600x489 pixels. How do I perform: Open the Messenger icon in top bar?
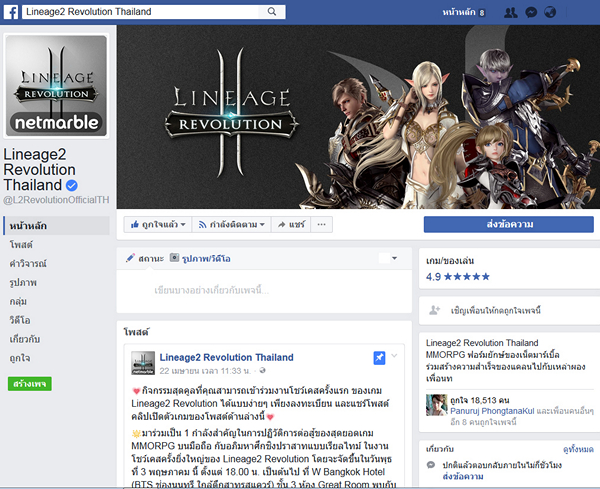[531, 12]
